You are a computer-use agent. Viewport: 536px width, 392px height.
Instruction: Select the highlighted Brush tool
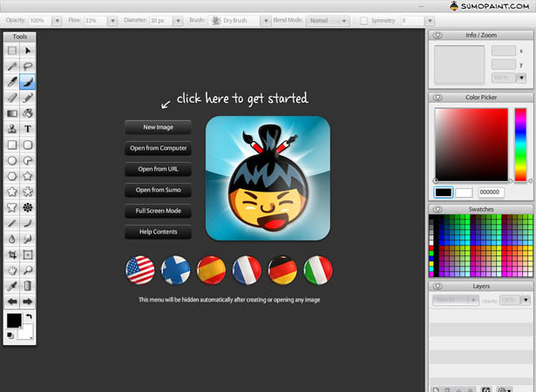(28, 82)
